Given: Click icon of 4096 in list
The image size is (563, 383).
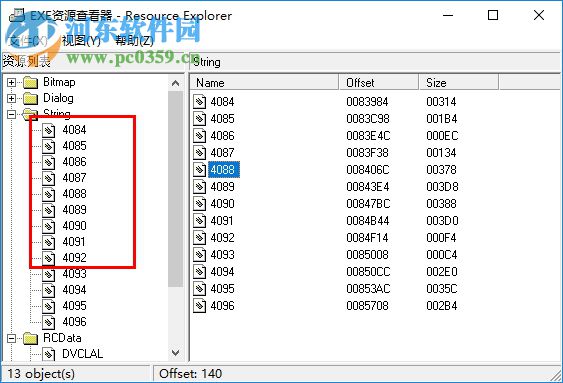Looking at the screenshot, I should pyautogui.click(x=200, y=306).
